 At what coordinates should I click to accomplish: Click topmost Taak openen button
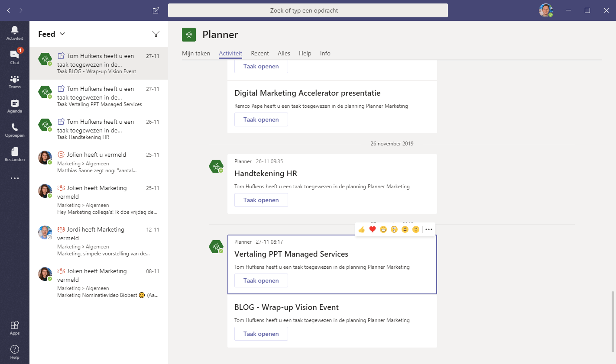[261, 67]
